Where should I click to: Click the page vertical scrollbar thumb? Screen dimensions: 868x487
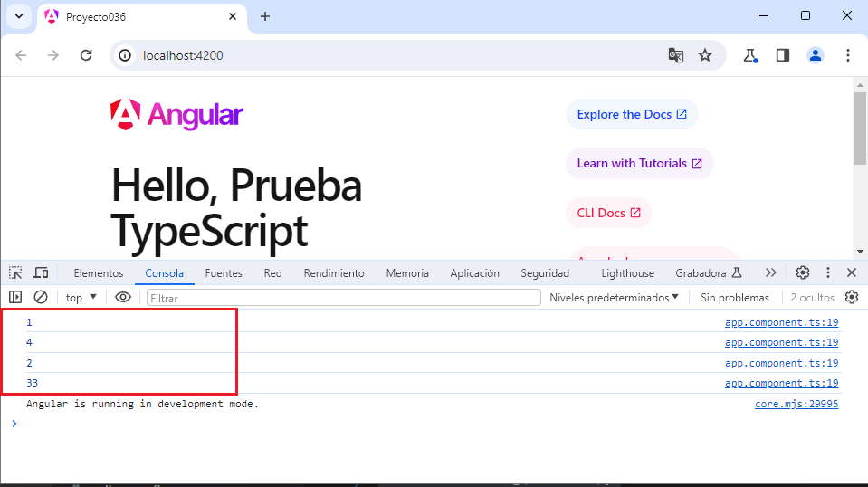tap(860, 129)
